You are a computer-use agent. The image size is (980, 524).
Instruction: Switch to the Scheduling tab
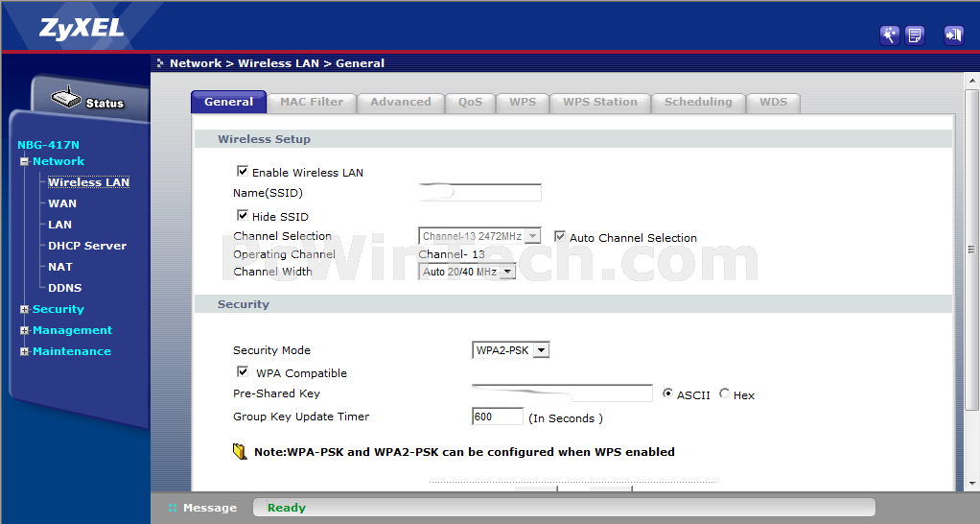click(698, 103)
